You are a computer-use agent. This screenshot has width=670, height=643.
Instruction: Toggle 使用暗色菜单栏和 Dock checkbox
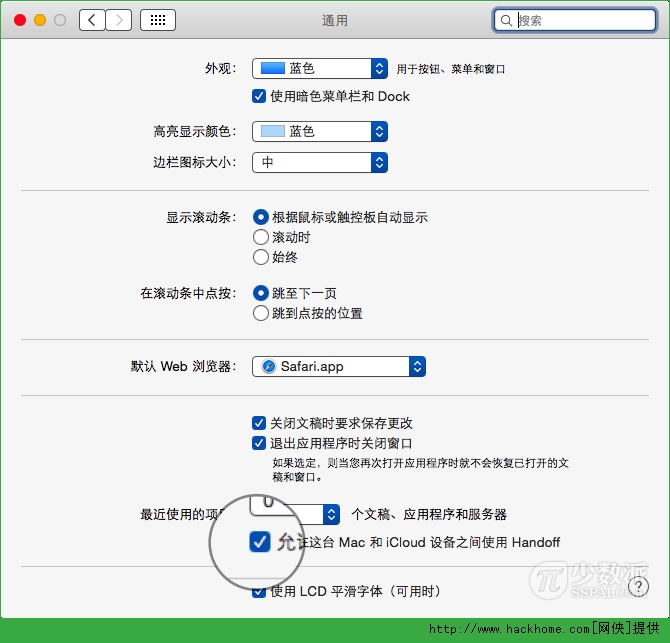pyautogui.click(x=259, y=96)
